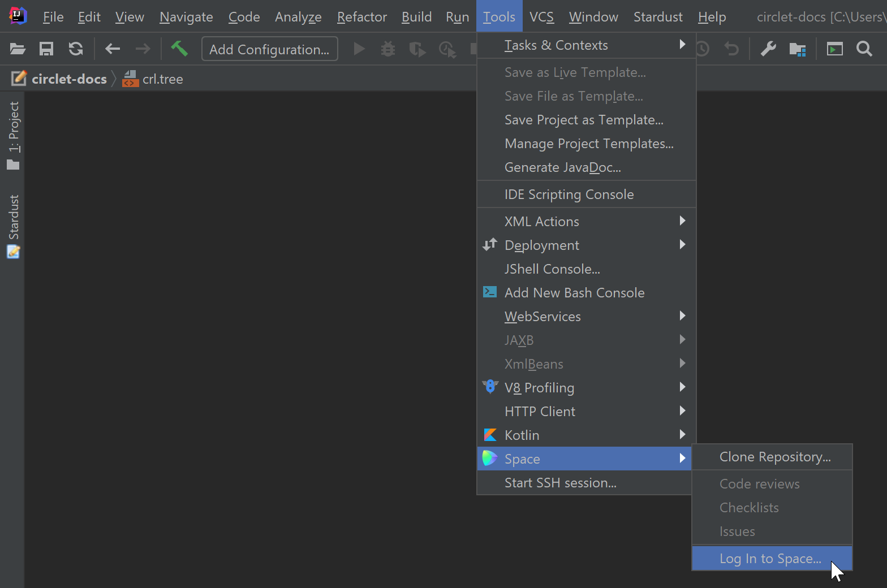Click the Run play icon

pos(359,49)
